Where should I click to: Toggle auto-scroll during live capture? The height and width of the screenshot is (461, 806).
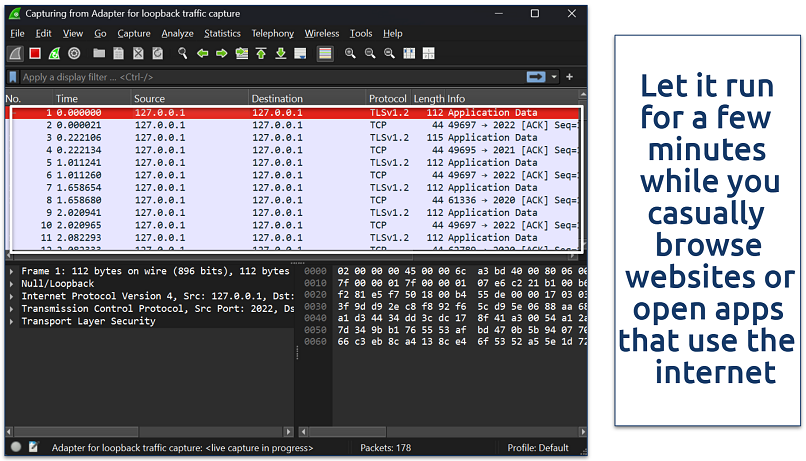301,53
